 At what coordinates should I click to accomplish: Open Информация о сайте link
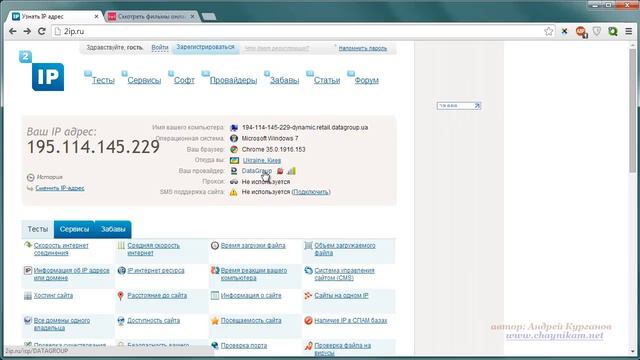(x=251, y=295)
